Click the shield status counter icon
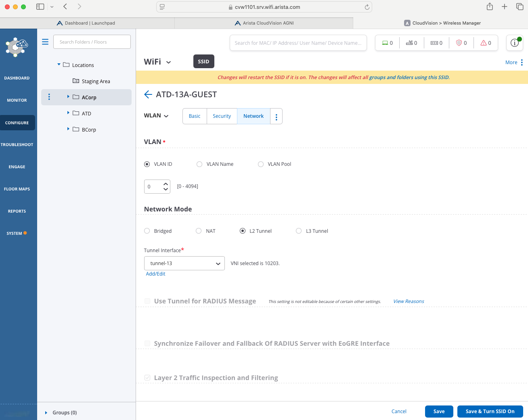 (459, 43)
